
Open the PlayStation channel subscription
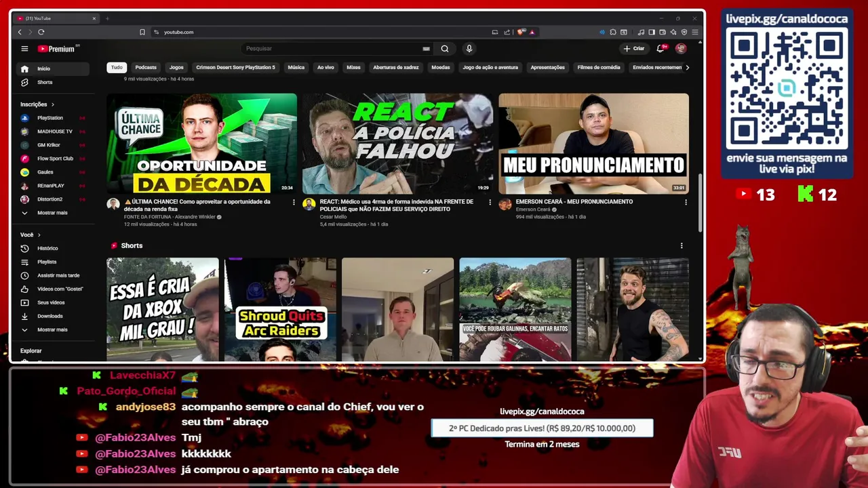53,118
